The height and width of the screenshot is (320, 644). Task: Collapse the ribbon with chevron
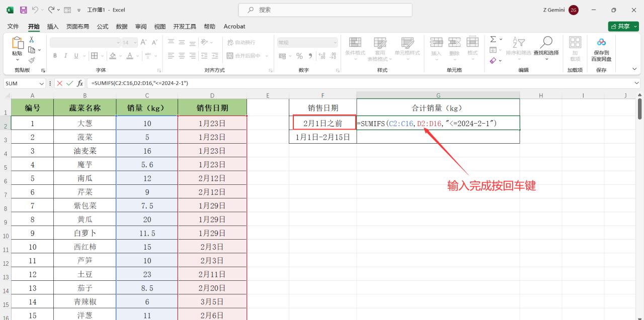[634, 69]
